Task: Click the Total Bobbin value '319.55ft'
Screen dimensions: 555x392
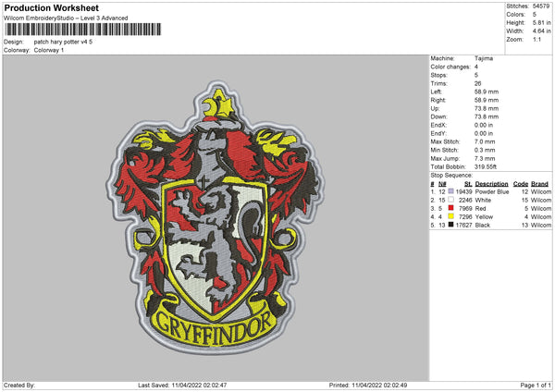Action: [x=486, y=166]
